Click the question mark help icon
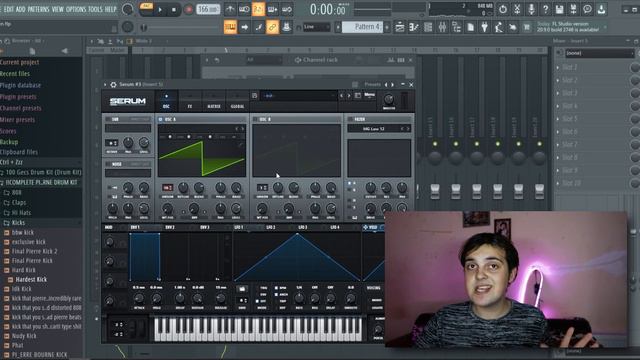Screen dimensions: 640x360 click(545, 9)
